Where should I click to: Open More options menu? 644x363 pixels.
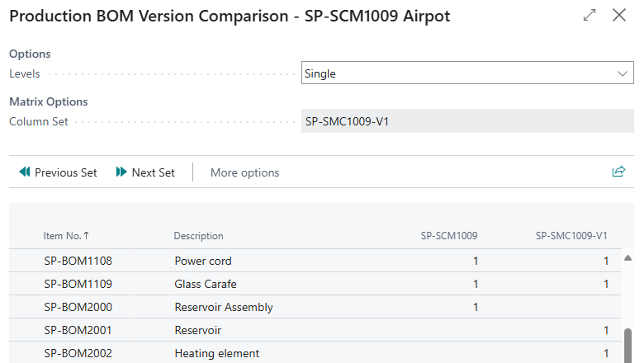coord(244,172)
